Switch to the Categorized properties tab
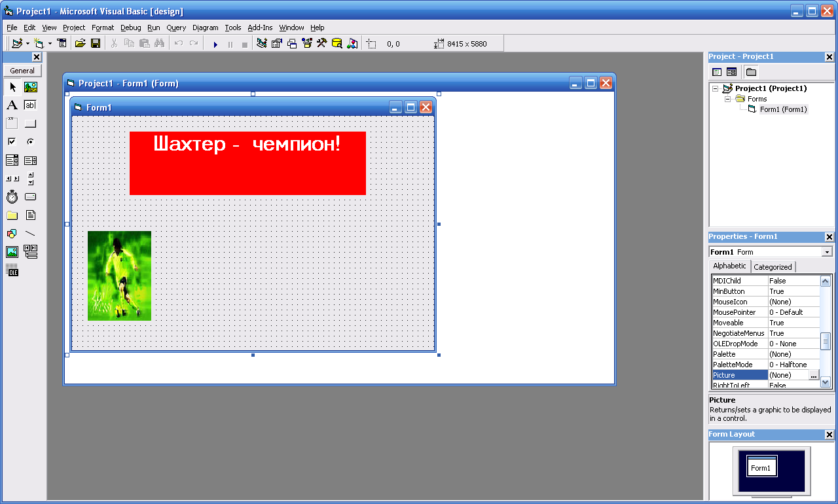 (x=773, y=267)
